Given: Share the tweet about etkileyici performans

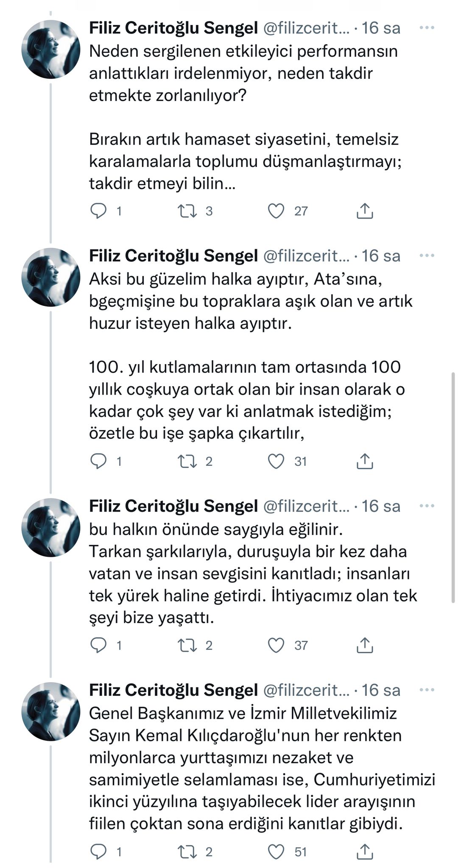Looking at the screenshot, I should click(x=364, y=211).
